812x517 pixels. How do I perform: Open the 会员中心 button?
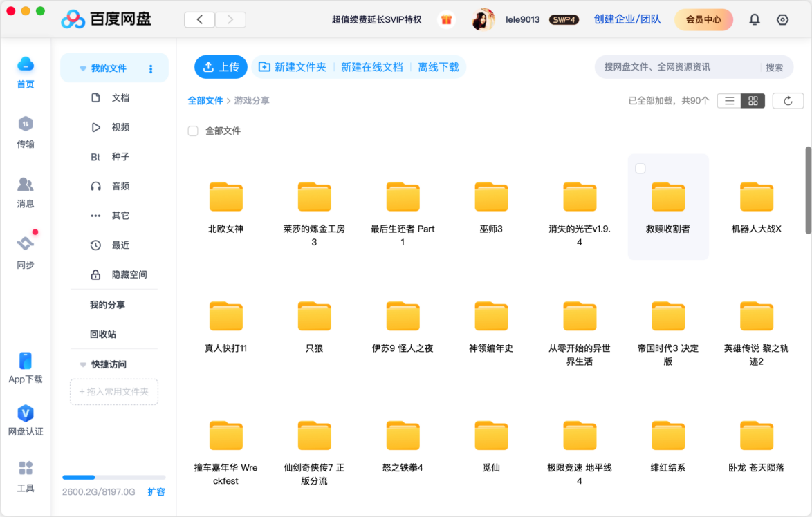(703, 19)
